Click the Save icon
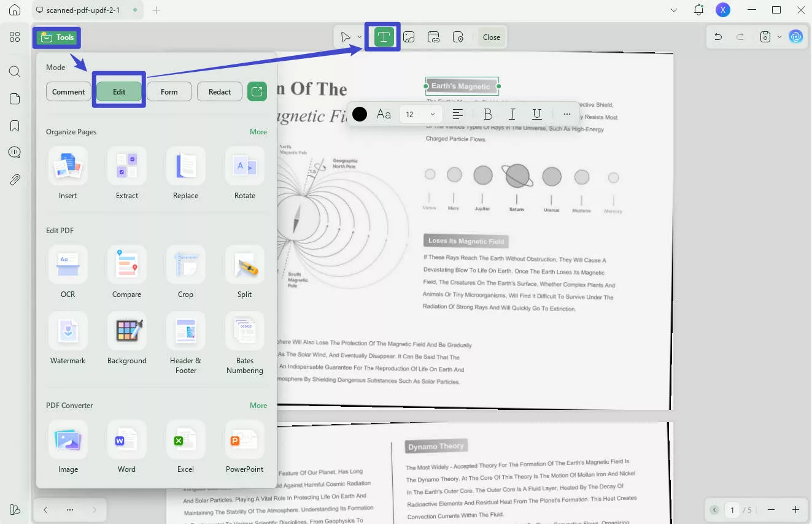The height and width of the screenshot is (524, 812). (765, 37)
